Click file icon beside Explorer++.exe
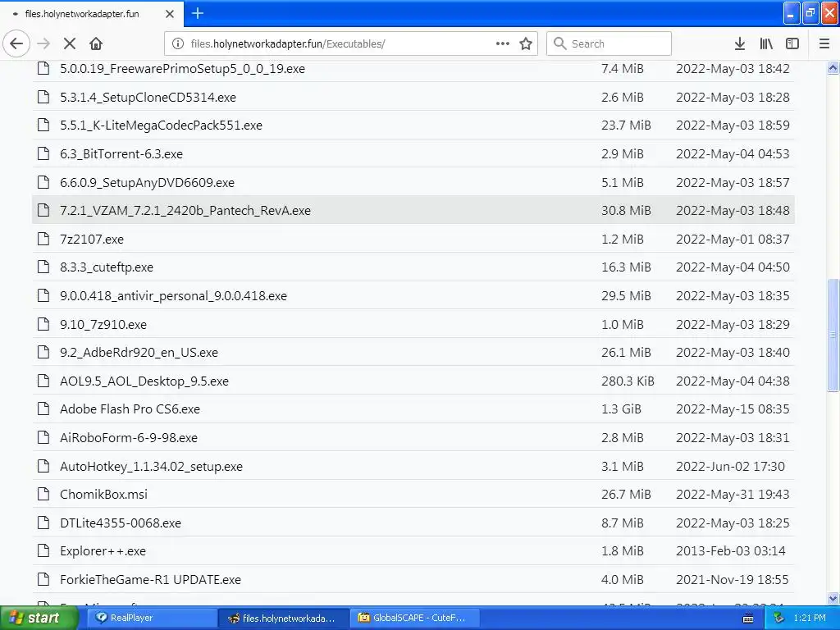Screen dimensions: 840x630 (43, 550)
